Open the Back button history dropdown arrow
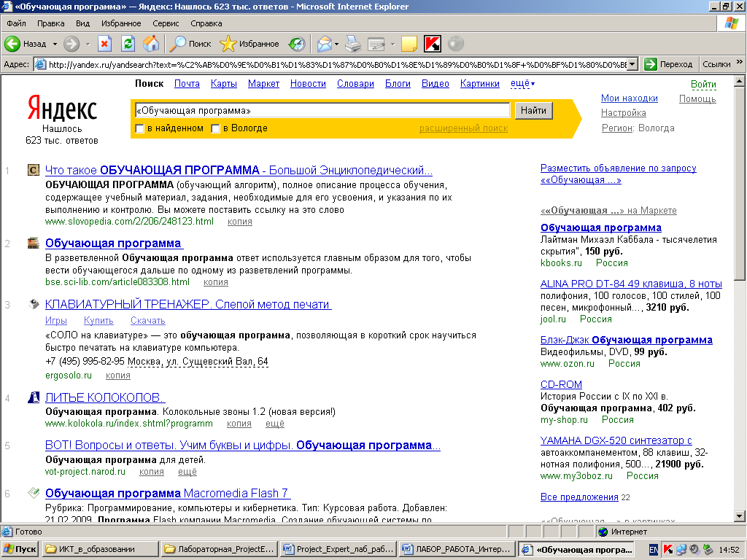Image resolution: width=747 pixels, height=560 pixels. (x=55, y=44)
